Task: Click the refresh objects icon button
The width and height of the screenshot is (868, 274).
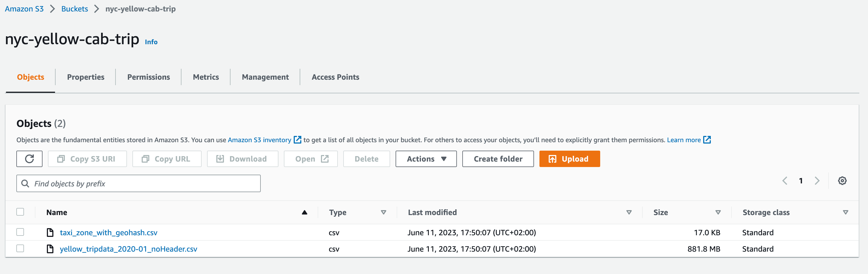Action: click(29, 159)
